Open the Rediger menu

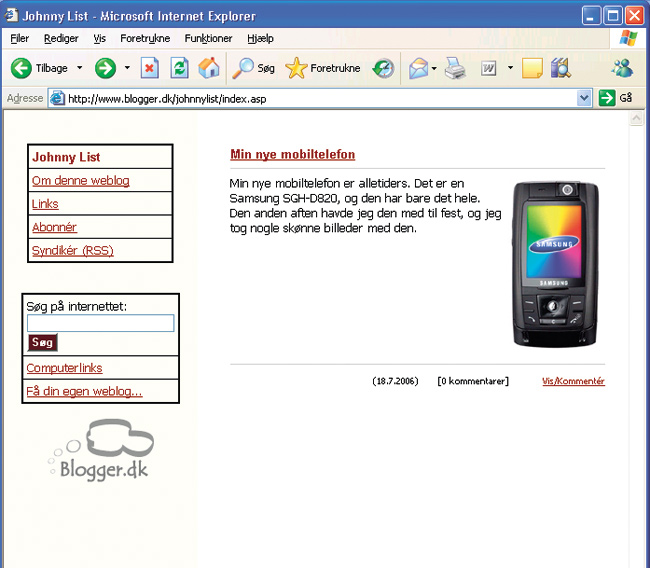pos(61,39)
